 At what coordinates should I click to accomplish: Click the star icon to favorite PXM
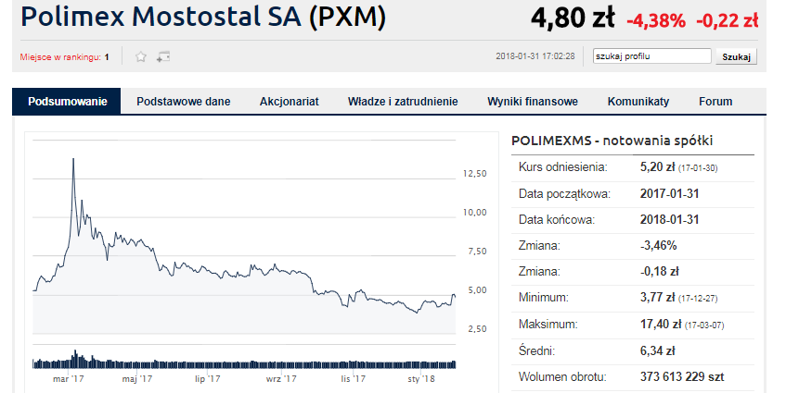click(141, 57)
